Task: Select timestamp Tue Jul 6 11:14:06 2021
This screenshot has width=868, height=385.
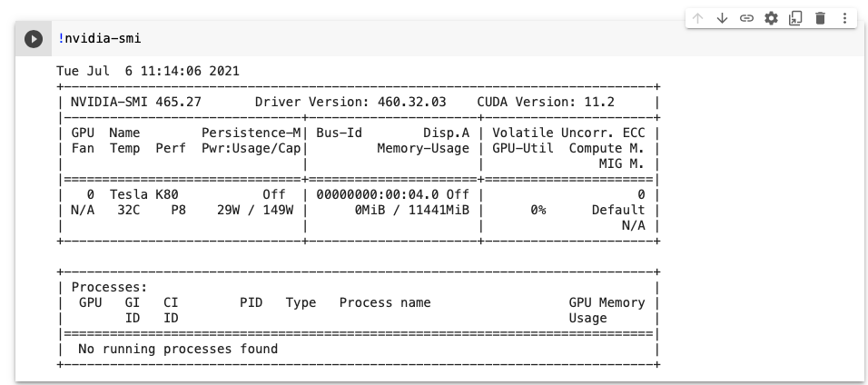Action: tap(148, 71)
